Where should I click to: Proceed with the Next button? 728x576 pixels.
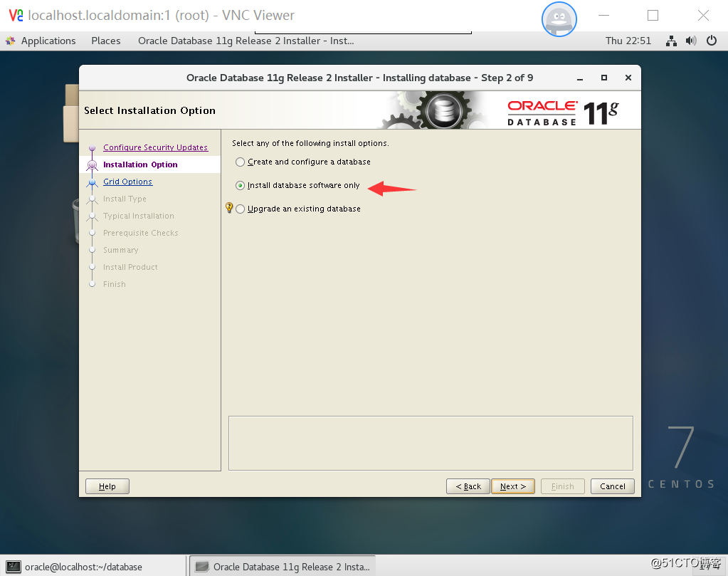513,486
